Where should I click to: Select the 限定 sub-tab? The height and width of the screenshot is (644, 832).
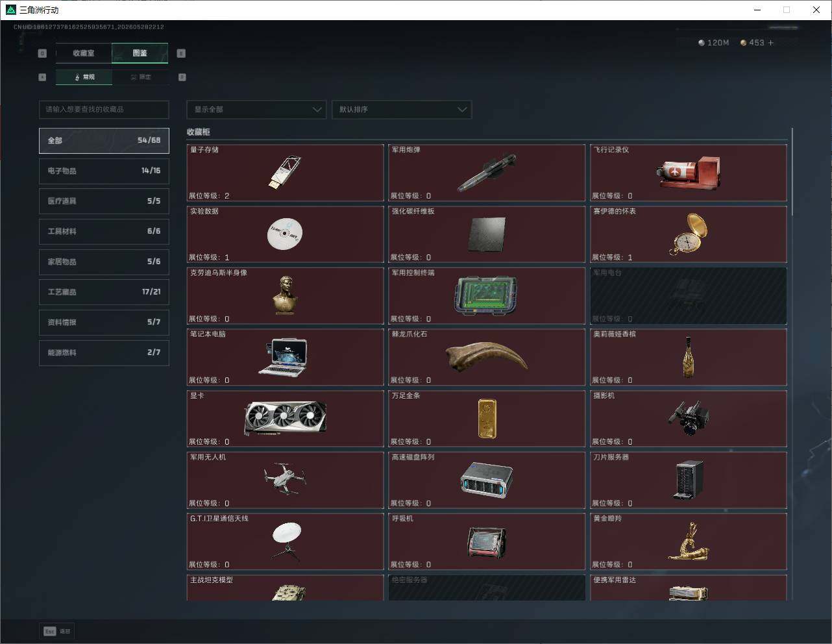140,77
